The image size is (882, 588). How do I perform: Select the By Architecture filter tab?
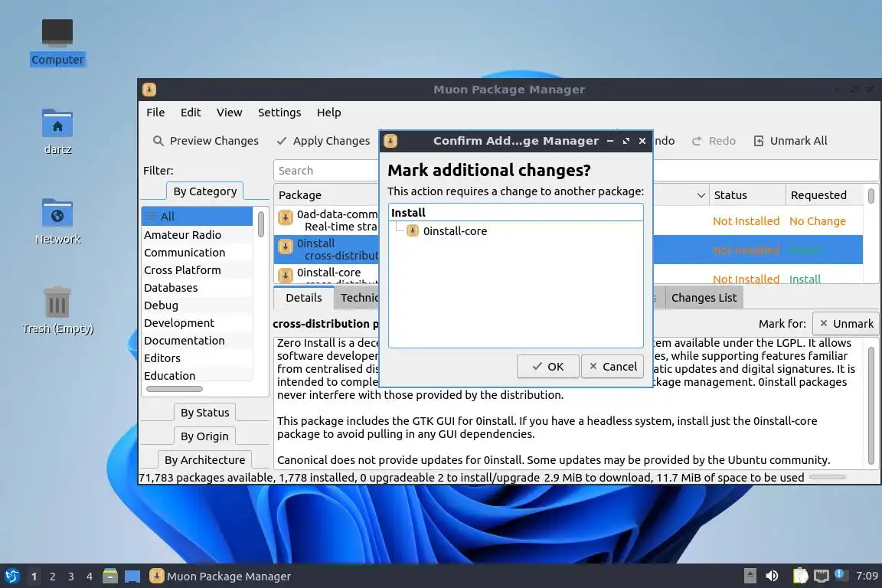point(204,459)
